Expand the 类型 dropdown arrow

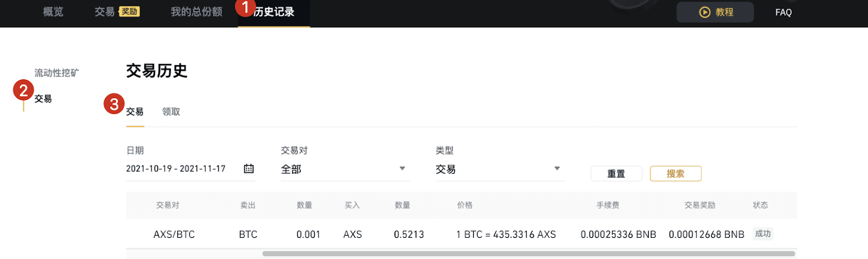557,168
